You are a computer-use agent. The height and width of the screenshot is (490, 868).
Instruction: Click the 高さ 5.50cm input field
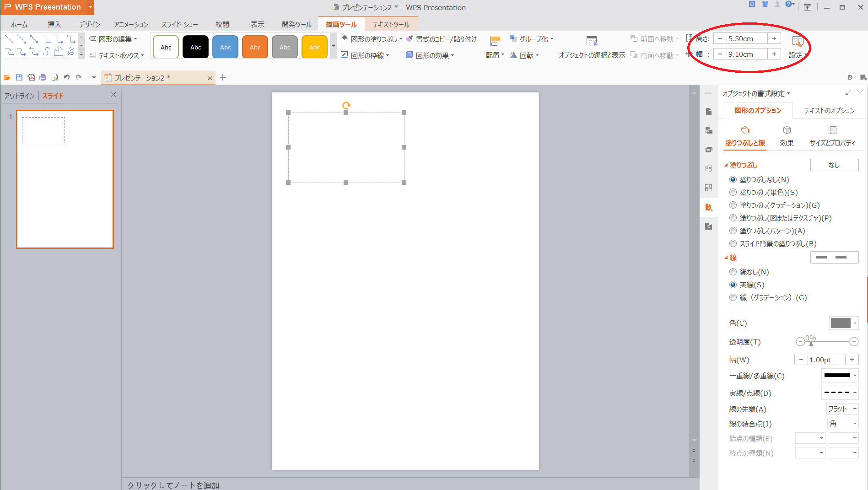click(747, 38)
